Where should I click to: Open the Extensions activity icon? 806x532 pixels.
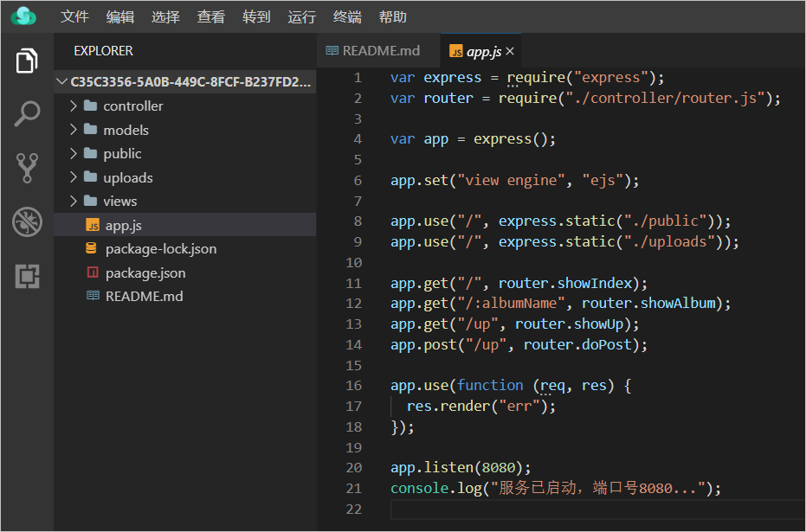27,276
